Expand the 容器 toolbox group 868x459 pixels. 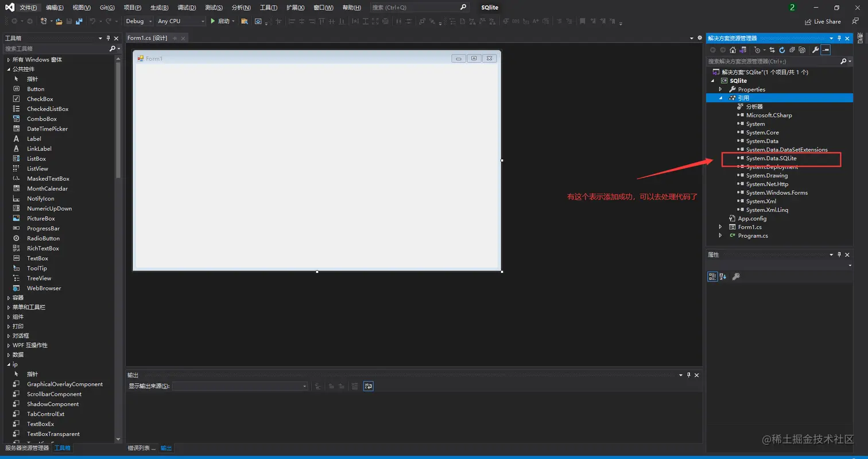pyautogui.click(x=8, y=298)
